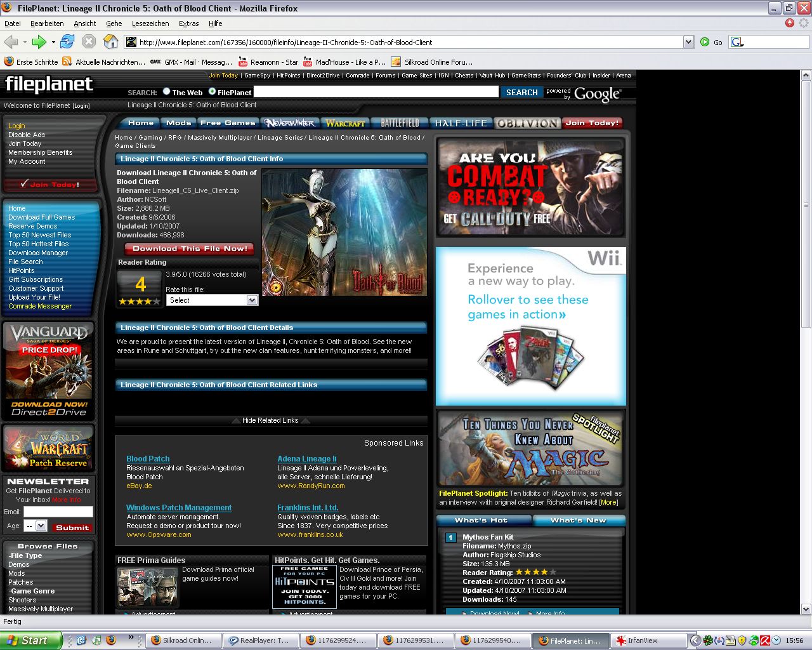Click the Windows Start button
Viewport: 812px width, 650px height.
click(x=30, y=640)
